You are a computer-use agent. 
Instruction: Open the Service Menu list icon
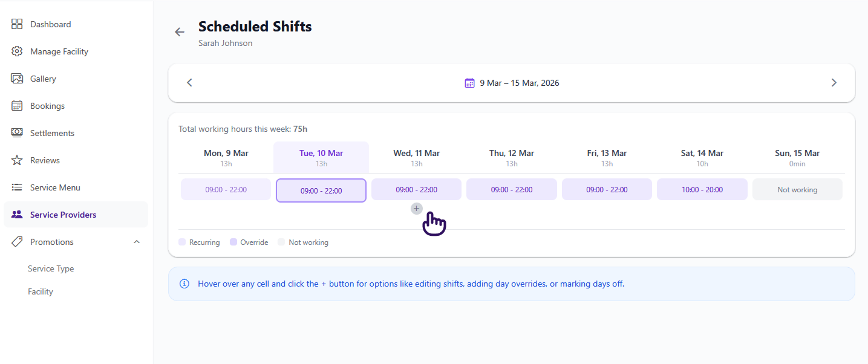click(x=17, y=187)
